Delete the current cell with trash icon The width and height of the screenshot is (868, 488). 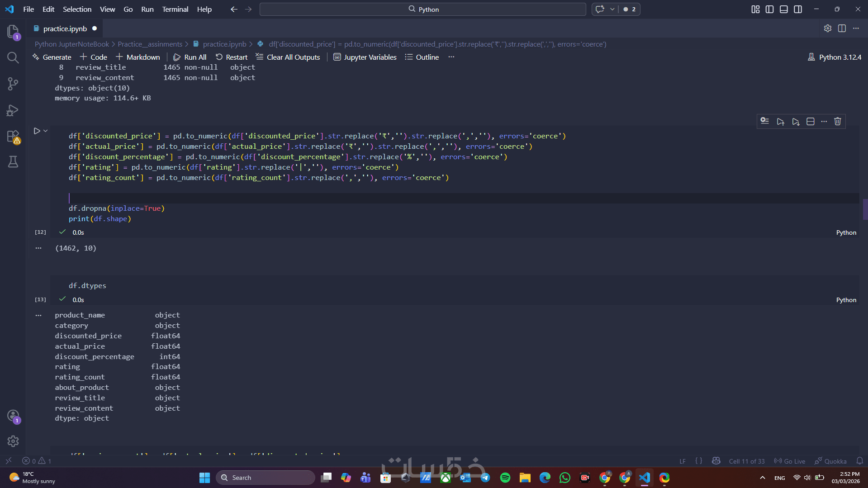coord(837,121)
